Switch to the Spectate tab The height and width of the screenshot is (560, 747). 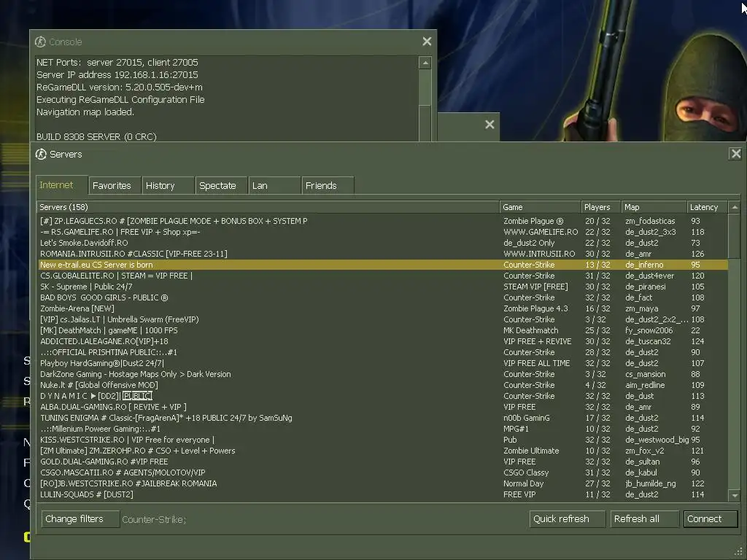pyautogui.click(x=221, y=186)
